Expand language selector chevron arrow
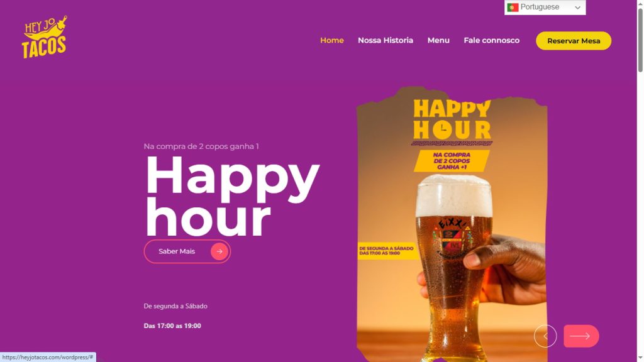Viewport: 644px width, 362px height. click(577, 8)
